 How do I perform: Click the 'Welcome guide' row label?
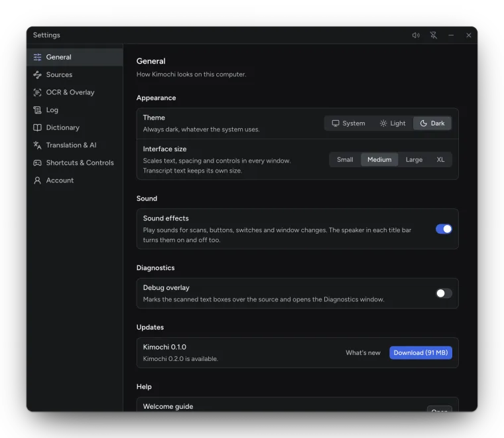[168, 407]
